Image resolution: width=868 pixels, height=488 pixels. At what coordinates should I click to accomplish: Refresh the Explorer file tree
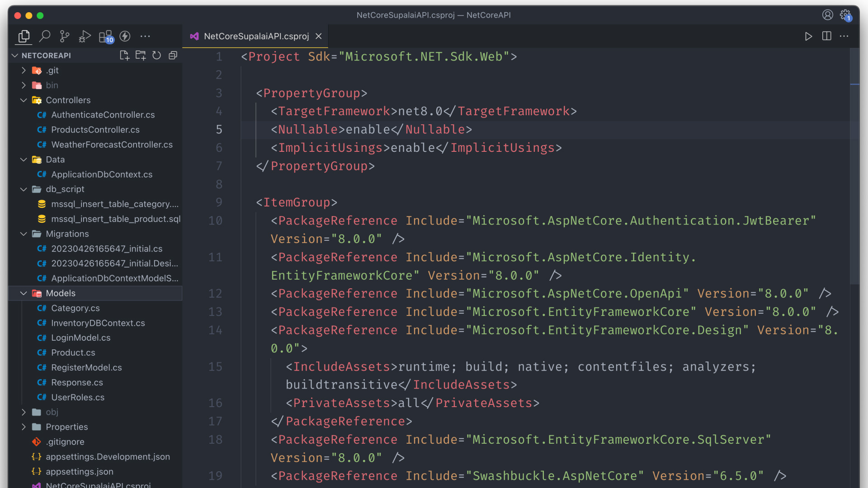pos(156,55)
